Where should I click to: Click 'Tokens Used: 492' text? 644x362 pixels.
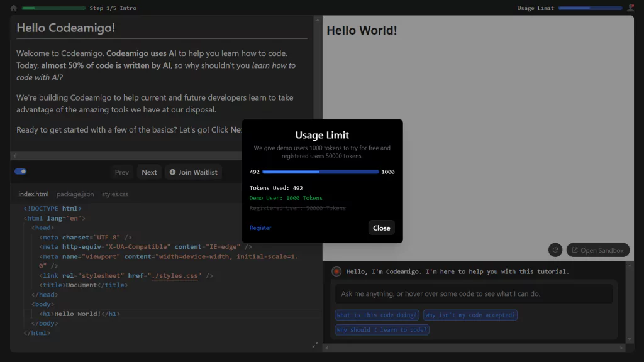(276, 188)
